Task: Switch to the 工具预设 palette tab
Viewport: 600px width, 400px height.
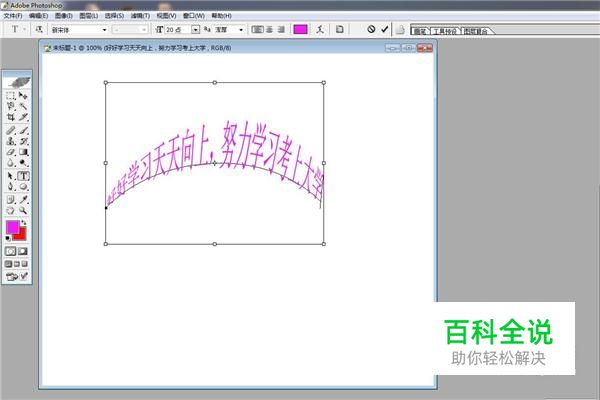Action: click(x=445, y=31)
